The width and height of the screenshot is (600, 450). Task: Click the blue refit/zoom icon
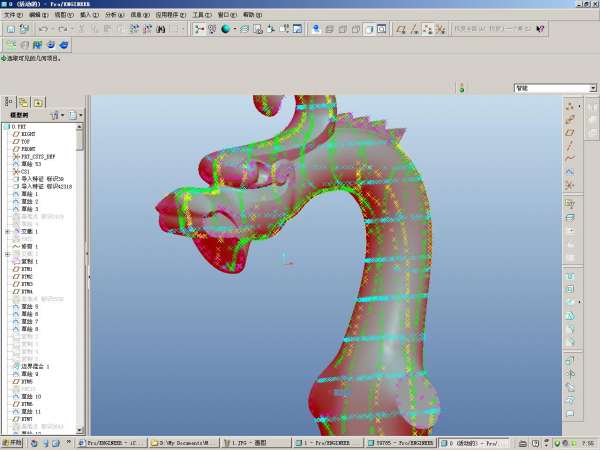[x=316, y=29]
